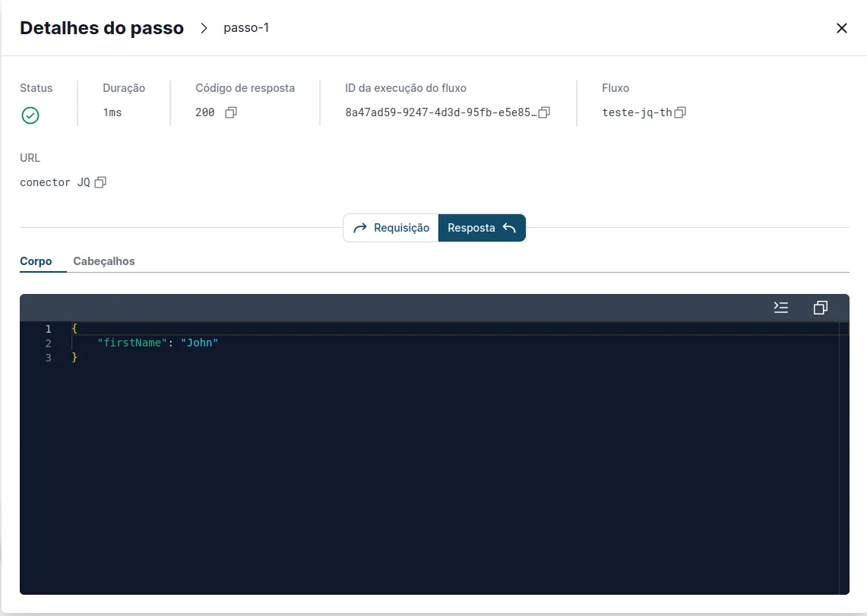Click the conector JQ URL text

click(55, 182)
